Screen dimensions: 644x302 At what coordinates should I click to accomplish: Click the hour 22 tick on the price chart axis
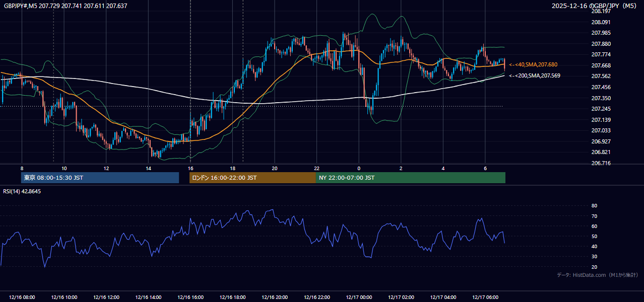316,168
